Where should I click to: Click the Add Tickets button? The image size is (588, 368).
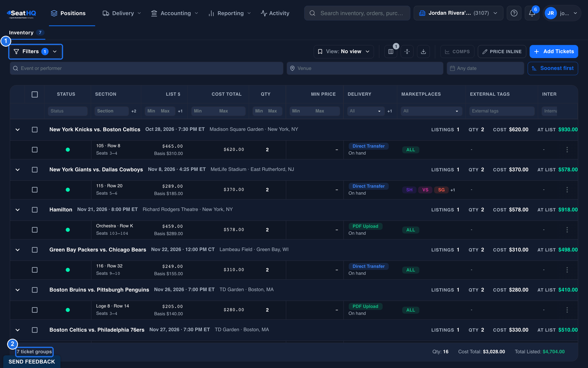tap(554, 51)
